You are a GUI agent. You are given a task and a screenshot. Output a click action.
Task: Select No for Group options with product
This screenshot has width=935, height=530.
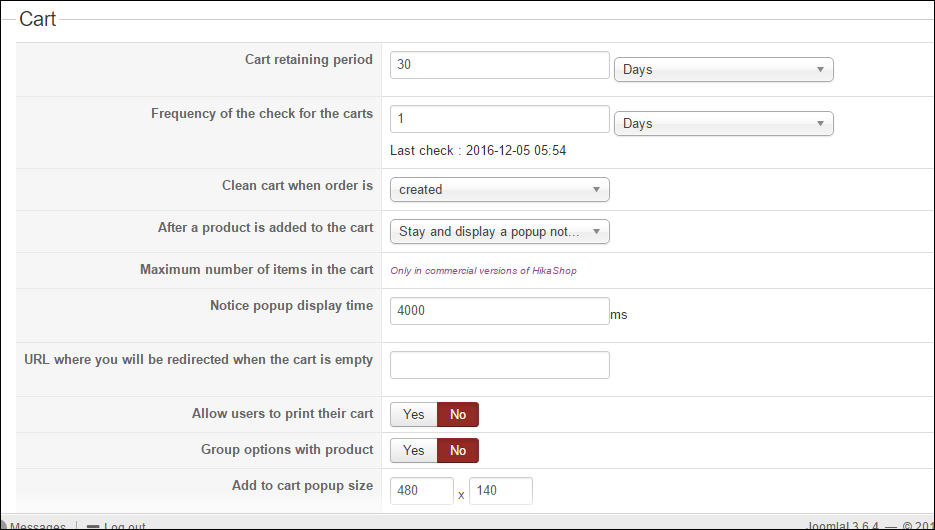tap(458, 451)
